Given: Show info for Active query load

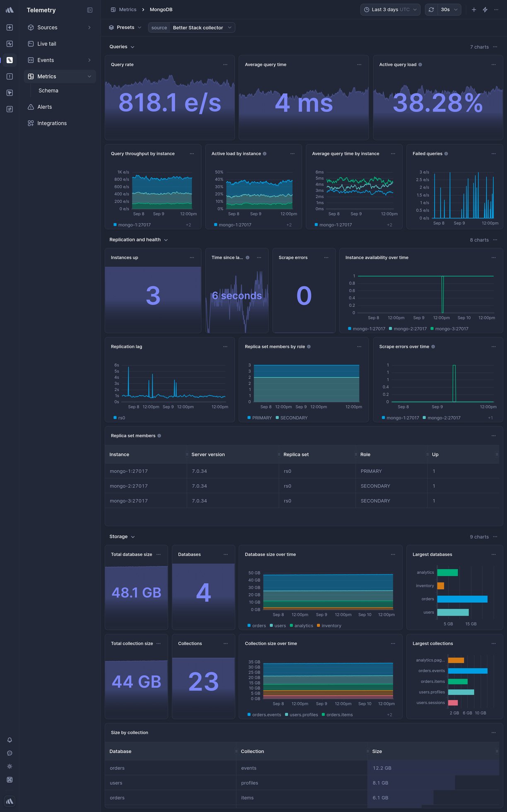Looking at the screenshot, I should pyautogui.click(x=420, y=65).
